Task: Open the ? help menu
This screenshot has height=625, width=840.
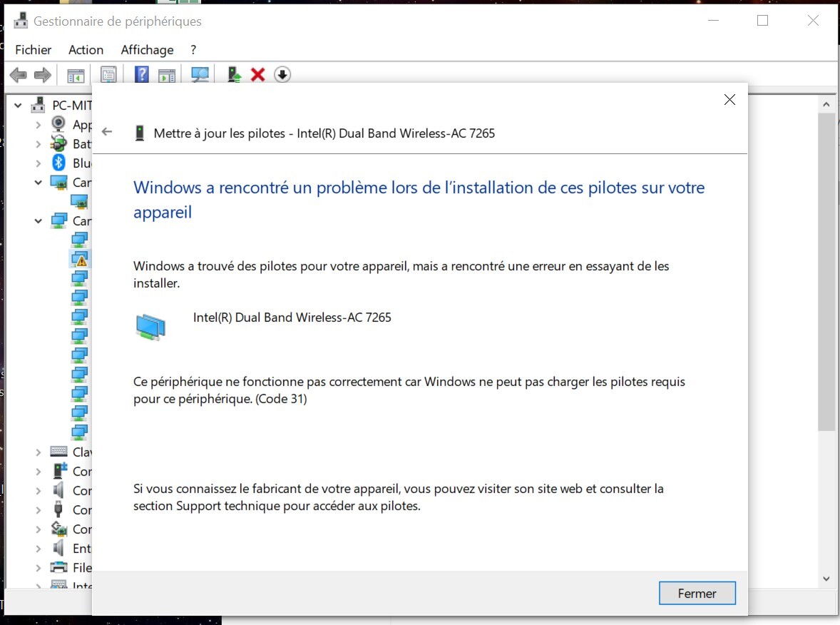Action: [x=193, y=50]
